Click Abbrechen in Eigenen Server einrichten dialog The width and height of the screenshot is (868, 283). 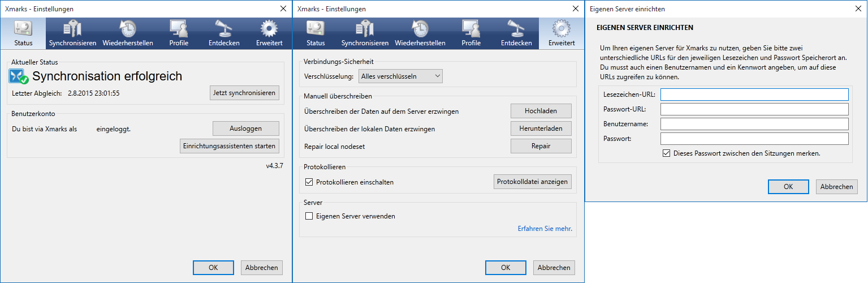point(837,187)
